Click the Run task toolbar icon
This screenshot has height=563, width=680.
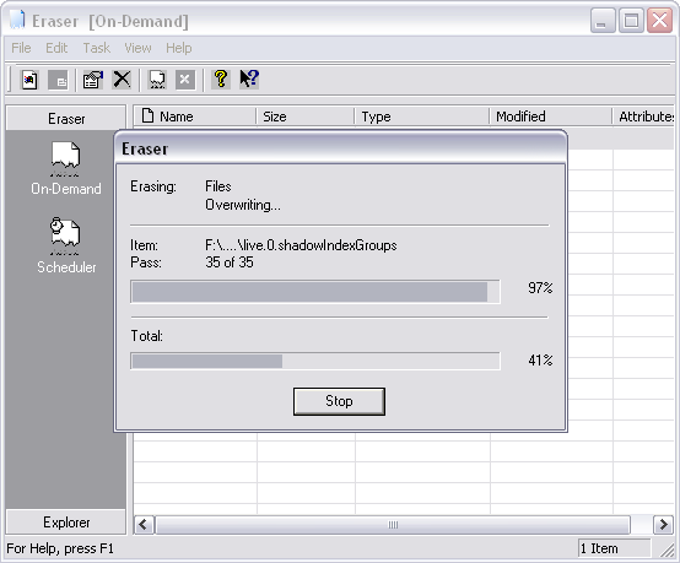(157, 80)
